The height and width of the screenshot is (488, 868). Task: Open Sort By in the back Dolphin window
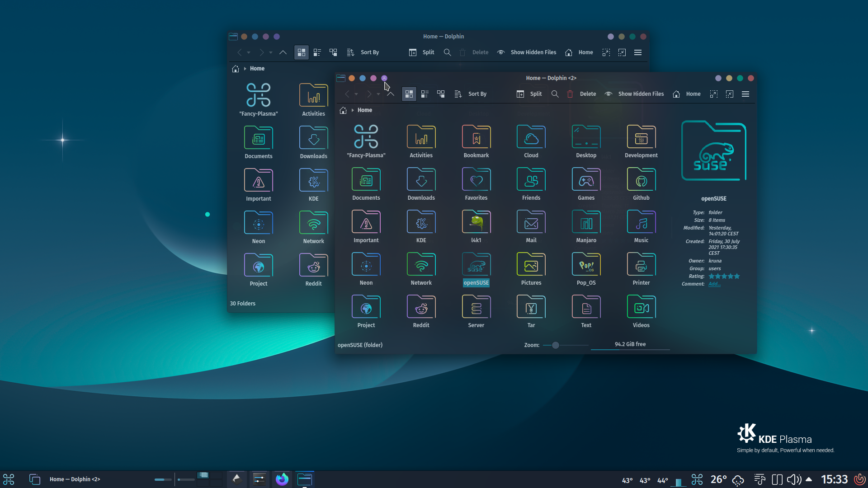tap(363, 52)
